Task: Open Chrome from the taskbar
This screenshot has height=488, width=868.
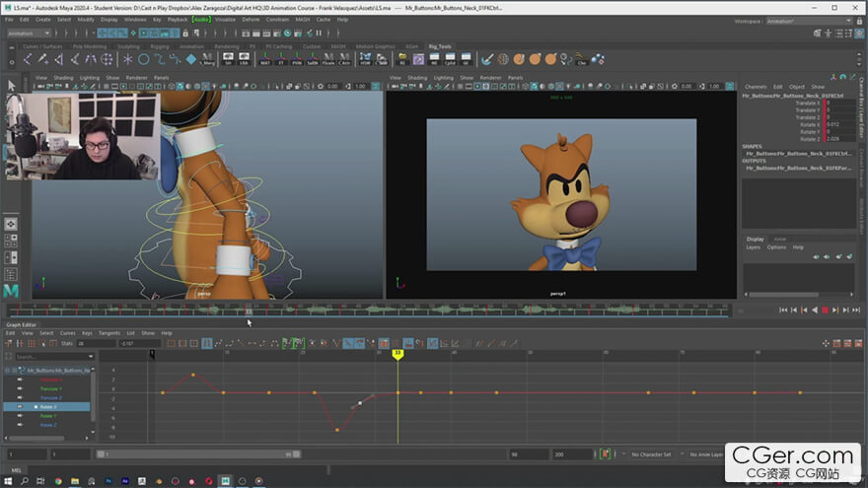Action: click(58, 481)
